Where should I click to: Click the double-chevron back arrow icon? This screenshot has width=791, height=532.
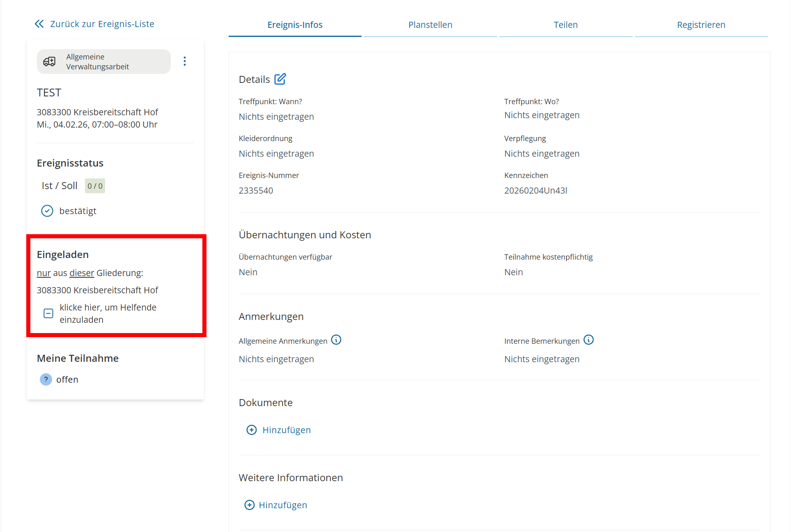[x=39, y=24]
